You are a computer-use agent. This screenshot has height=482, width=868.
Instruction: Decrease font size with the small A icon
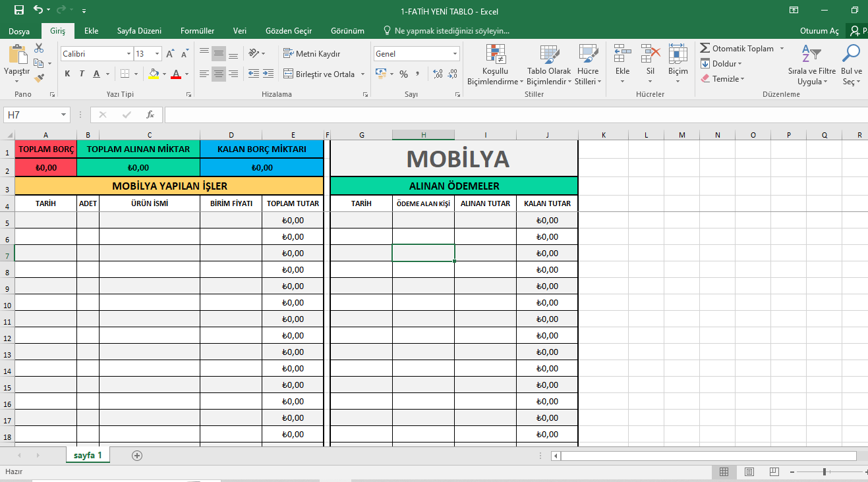click(x=185, y=54)
